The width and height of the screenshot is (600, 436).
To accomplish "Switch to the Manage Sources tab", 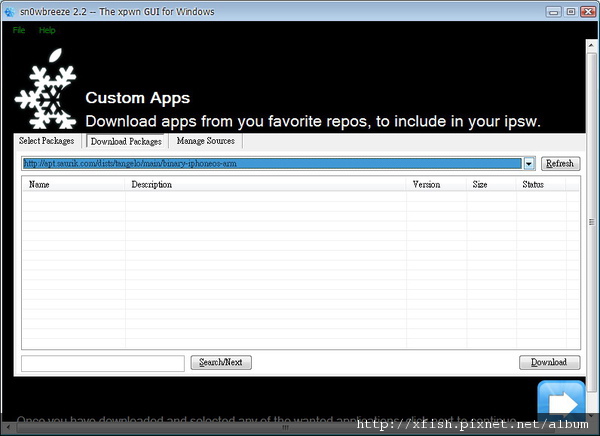I will (205, 141).
